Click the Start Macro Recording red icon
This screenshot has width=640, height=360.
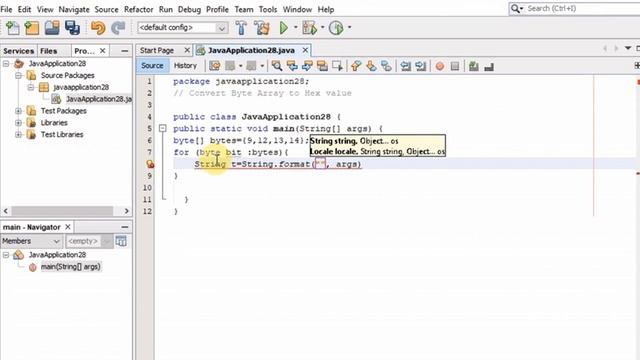tap(440, 66)
